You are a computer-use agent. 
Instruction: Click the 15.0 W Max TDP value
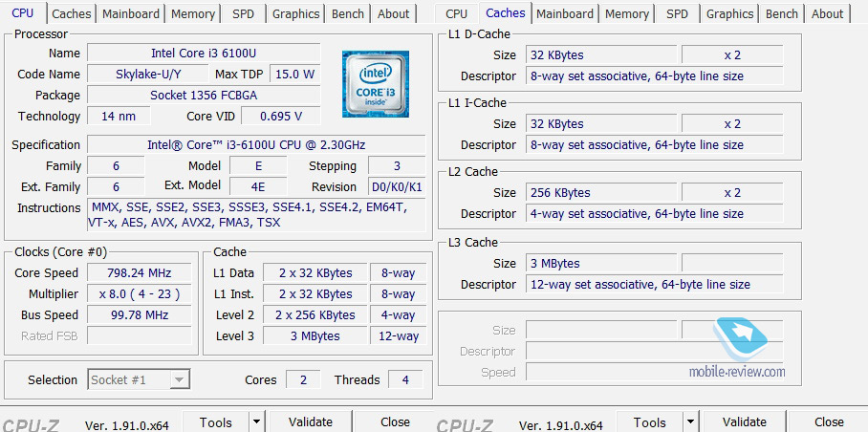click(x=295, y=75)
